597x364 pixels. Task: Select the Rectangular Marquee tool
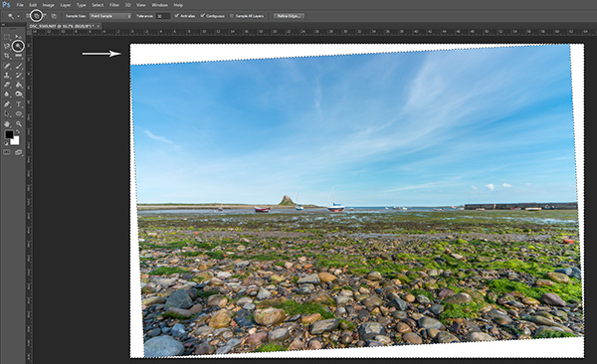(x=7, y=37)
